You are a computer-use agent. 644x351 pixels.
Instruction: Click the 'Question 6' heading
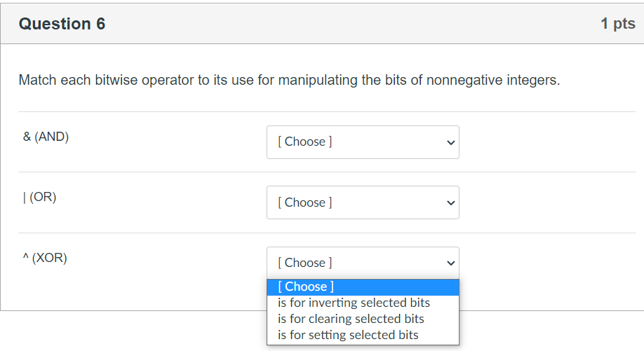pos(62,24)
